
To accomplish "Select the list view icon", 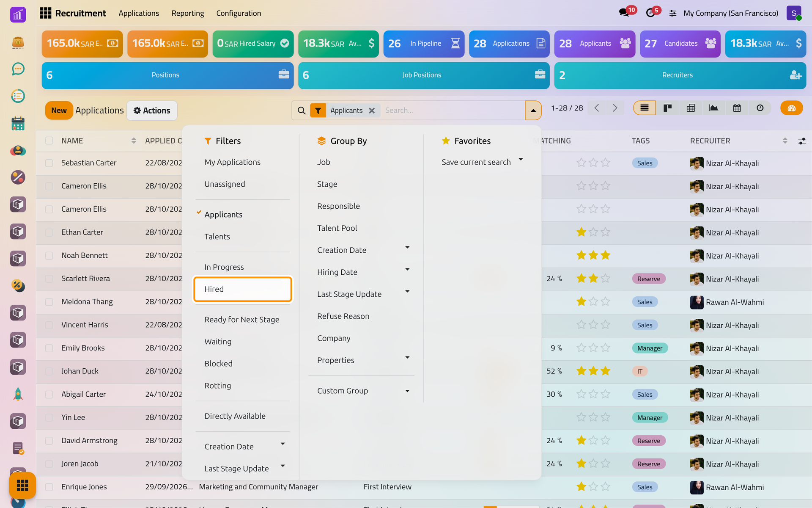I will [x=645, y=108].
